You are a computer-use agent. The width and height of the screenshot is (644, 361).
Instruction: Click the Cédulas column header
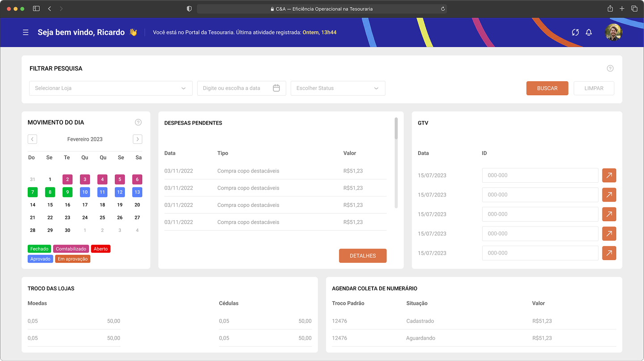click(x=229, y=303)
